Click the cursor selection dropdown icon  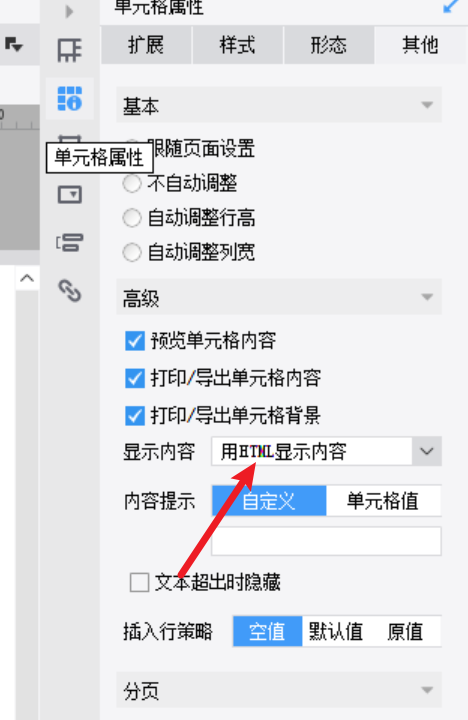click(x=13, y=45)
